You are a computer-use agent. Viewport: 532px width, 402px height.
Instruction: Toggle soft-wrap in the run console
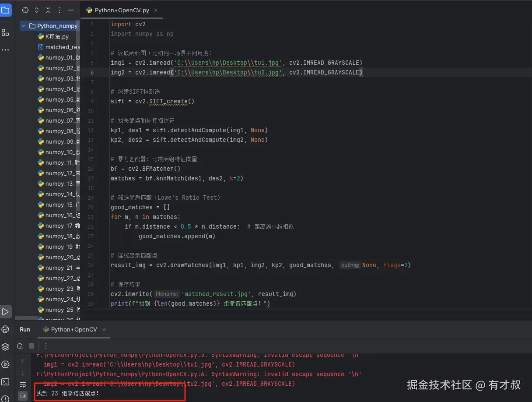click(x=23, y=384)
